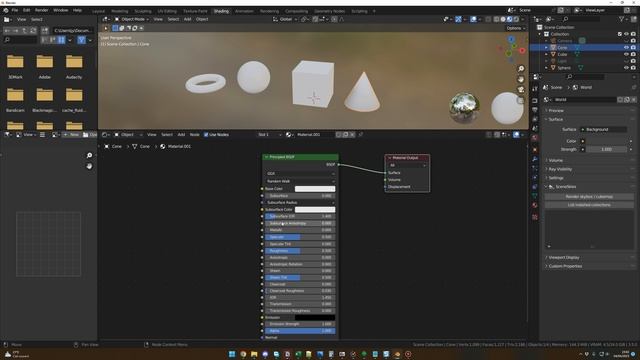
Task: Open File Explorer from the taskbar
Action: [254, 354]
